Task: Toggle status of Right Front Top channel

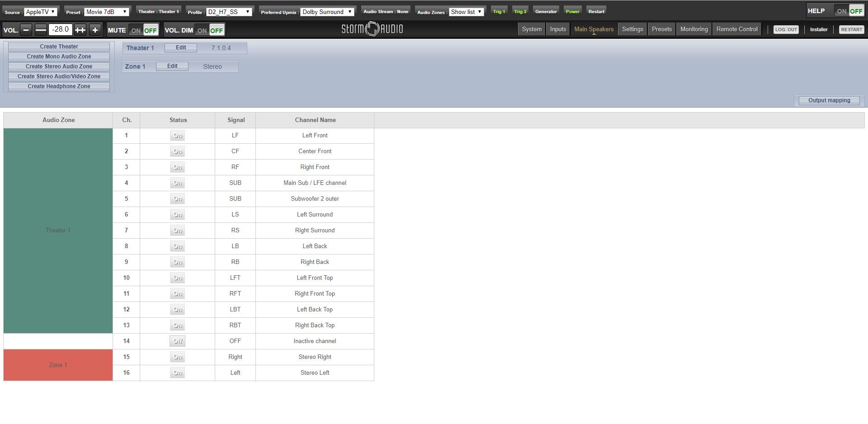Action: (178, 294)
